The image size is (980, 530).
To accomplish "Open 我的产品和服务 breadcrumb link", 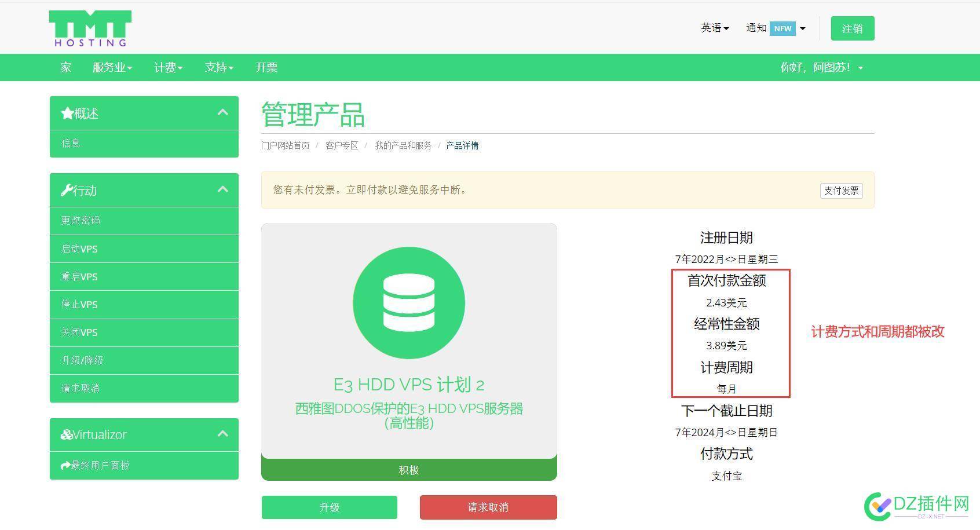I will (x=403, y=145).
